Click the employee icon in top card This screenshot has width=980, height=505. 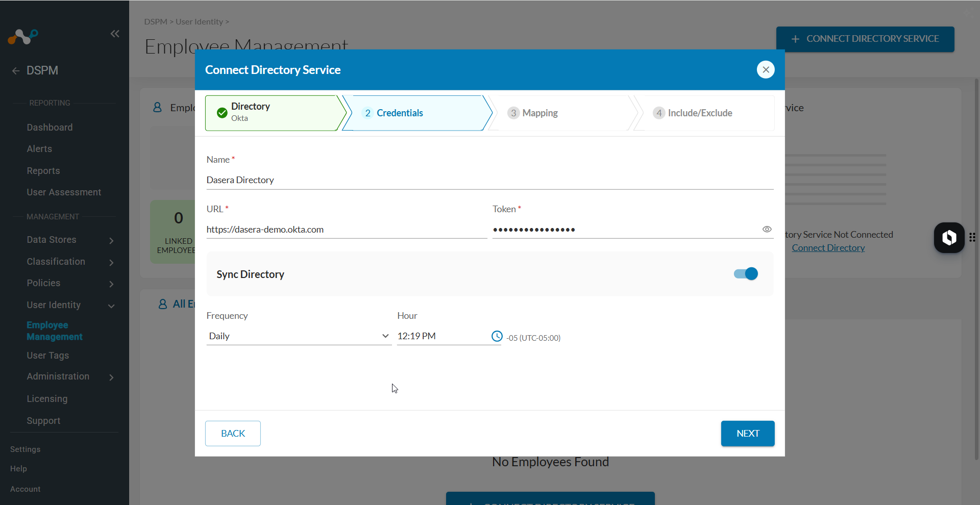click(x=157, y=107)
